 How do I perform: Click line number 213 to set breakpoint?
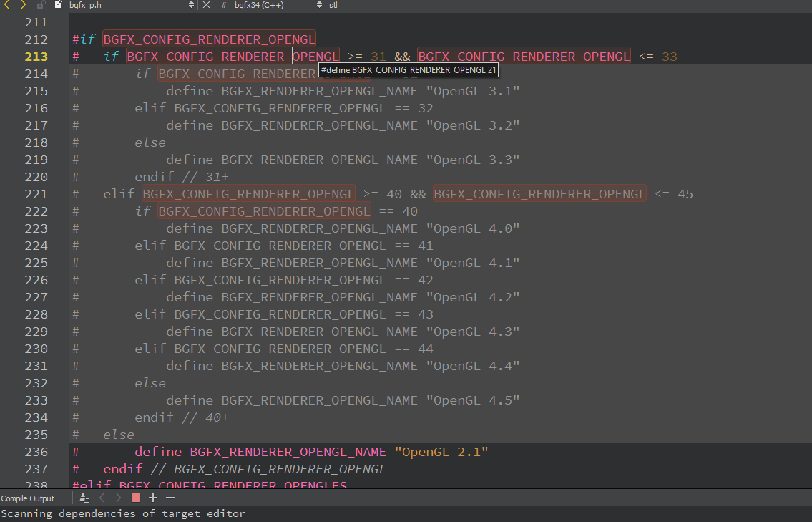36,56
